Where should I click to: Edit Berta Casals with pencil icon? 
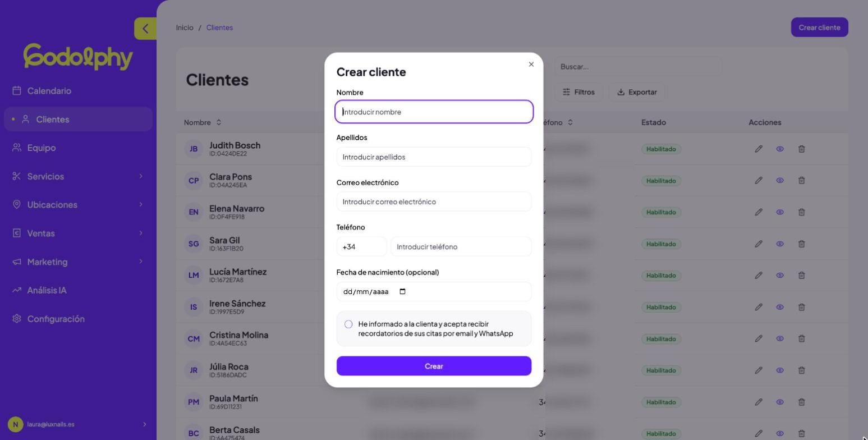(759, 433)
